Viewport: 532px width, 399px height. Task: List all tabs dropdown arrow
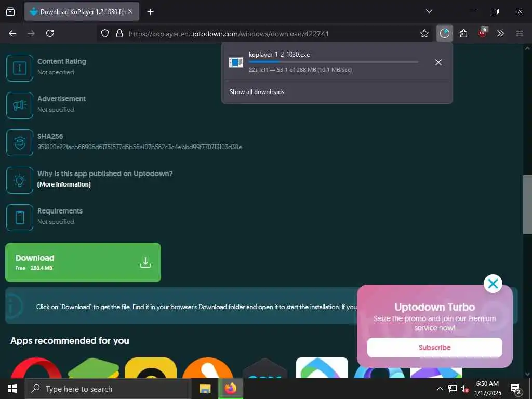429,11
